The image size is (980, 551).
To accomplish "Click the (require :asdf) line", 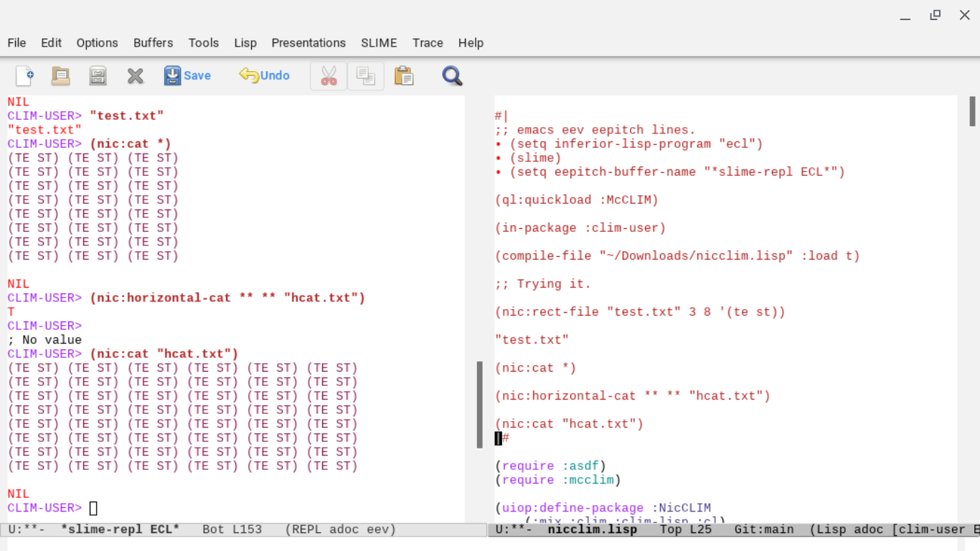I will click(x=550, y=466).
